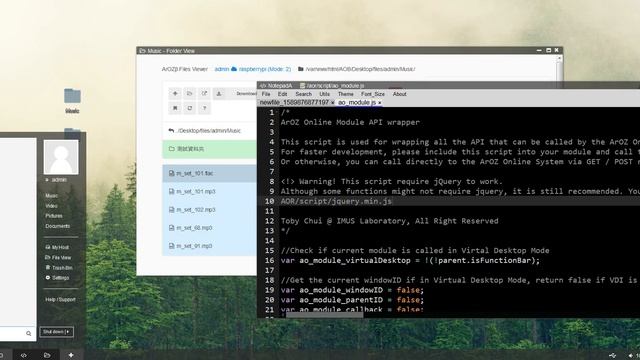Open the Theme menu in NotepadA
640x360 pixels.
point(346,94)
